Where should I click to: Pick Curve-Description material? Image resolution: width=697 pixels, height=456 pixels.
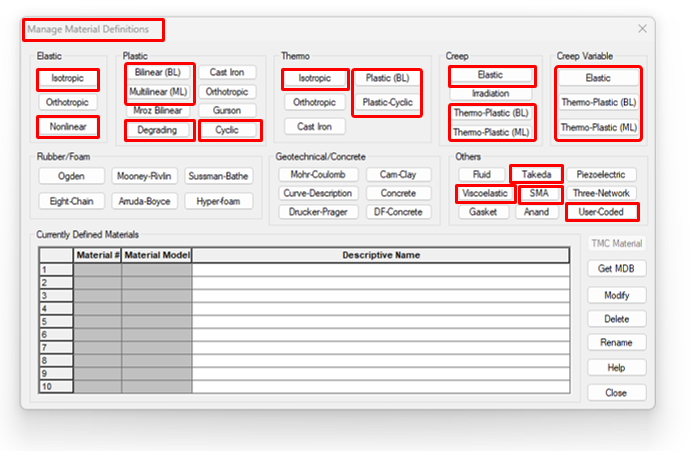[318, 194]
